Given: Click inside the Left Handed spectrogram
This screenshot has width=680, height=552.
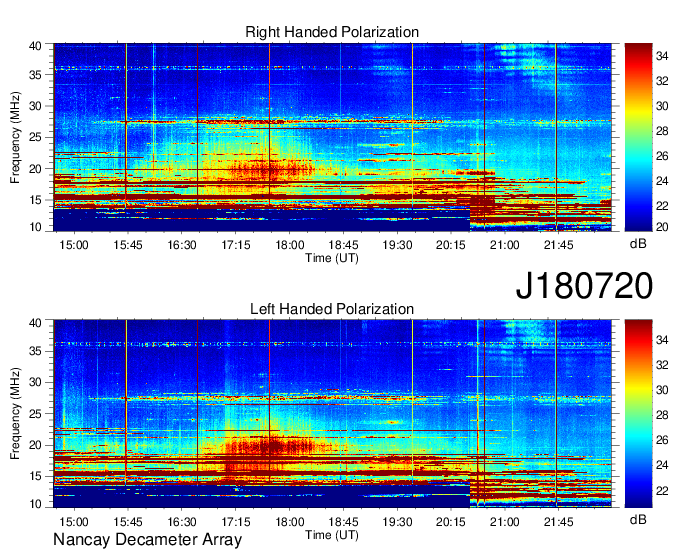Looking at the screenshot, I should (x=332, y=414).
